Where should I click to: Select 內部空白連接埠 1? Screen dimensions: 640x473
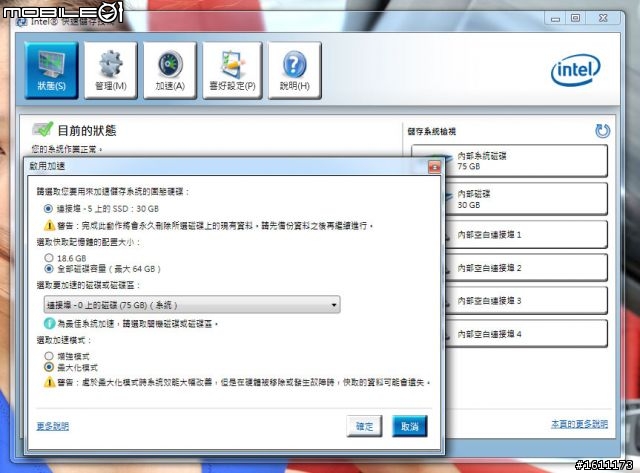point(525,235)
